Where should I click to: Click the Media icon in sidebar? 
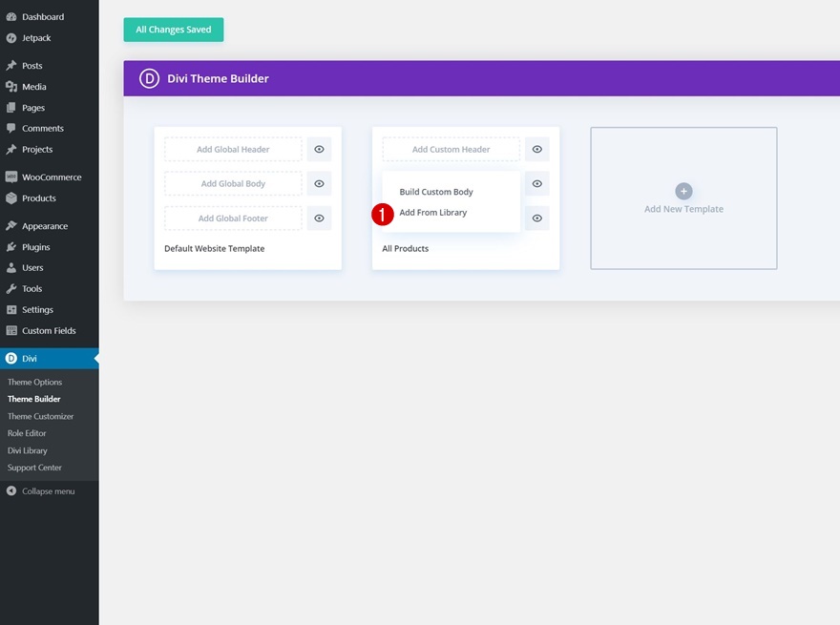11,87
